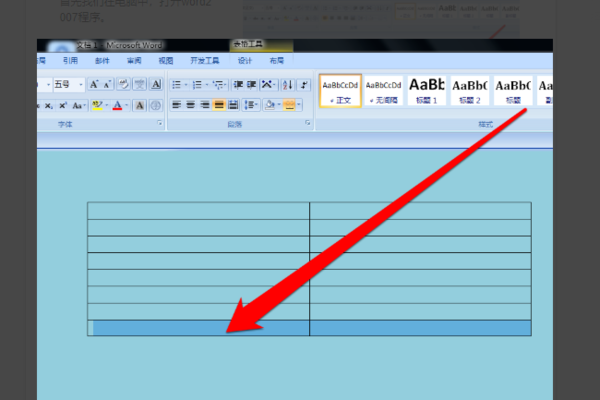Screen dimensions: 600x400
Task: Click the highlighted right cell of the last table row
Action: pyautogui.click(x=421, y=328)
